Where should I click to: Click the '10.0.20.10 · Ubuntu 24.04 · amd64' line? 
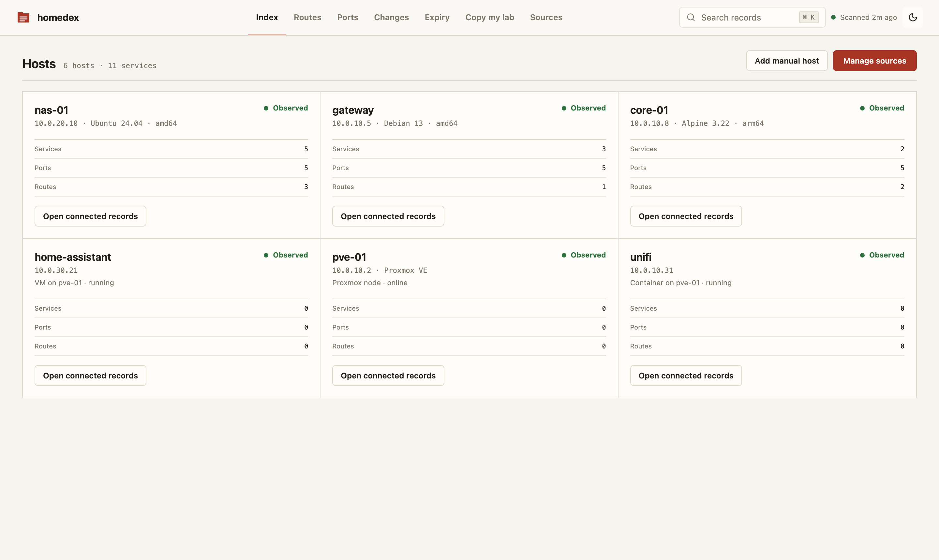coord(106,124)
